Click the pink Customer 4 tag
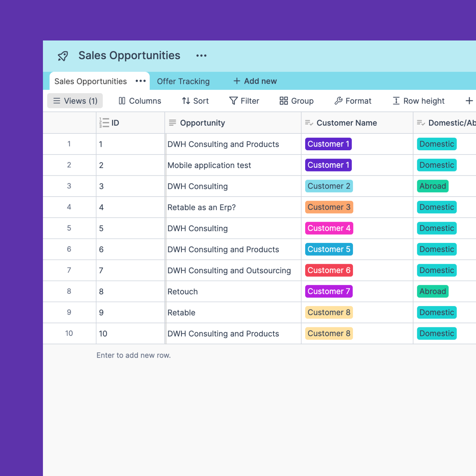The height and width of the screenshot is (476, 476). [328, 228]
